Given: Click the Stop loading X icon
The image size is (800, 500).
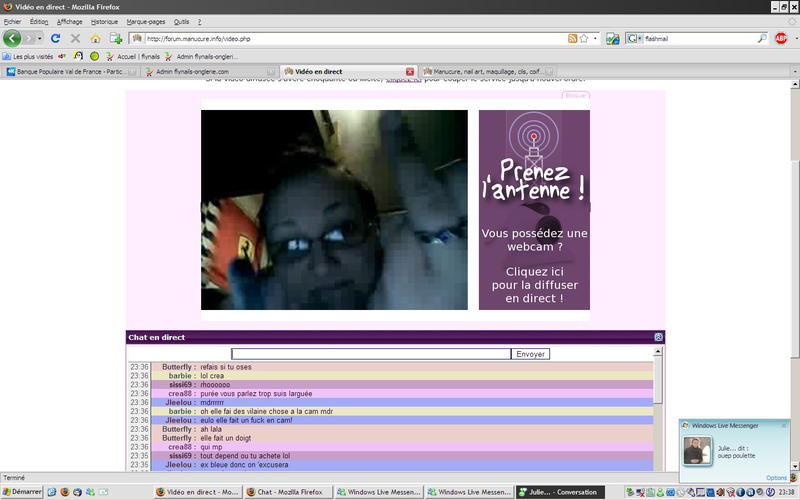Looking at the screenshot, I should (x=75, y=38).
